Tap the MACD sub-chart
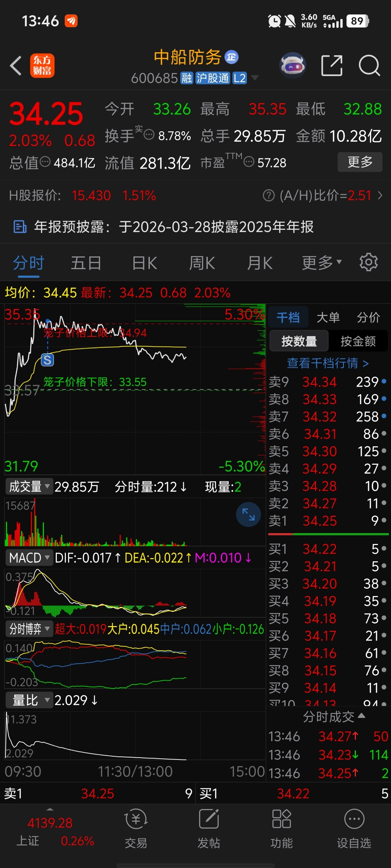391x868 pixels. [135, 593]
